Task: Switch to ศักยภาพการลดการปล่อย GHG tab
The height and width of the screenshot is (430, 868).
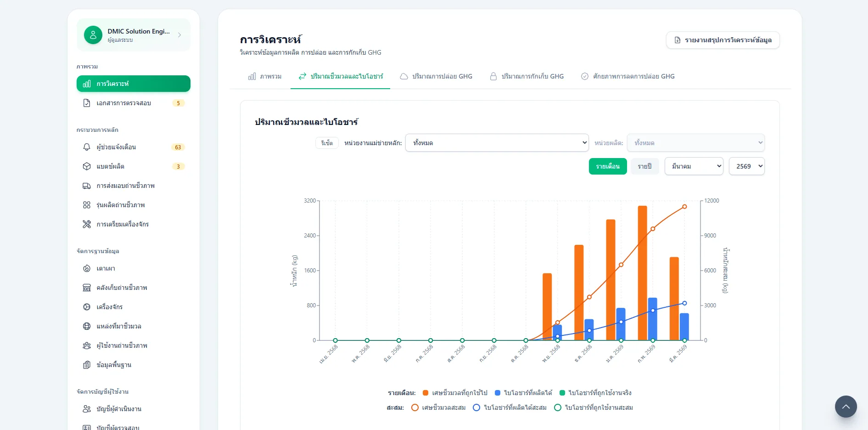Action: pyautogui.click(x=628, y=76)
